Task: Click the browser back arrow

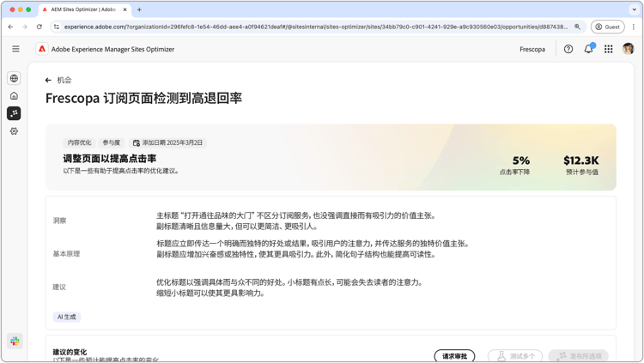Action: click(10, 27)
